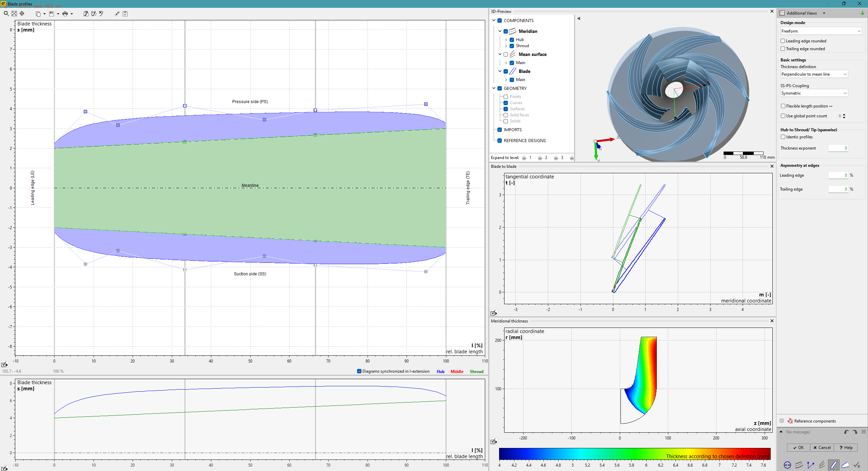Viewport: 868px width, 471px height.
Task: Collapse the COMPONENTS tree node
Action: (494, 20)
